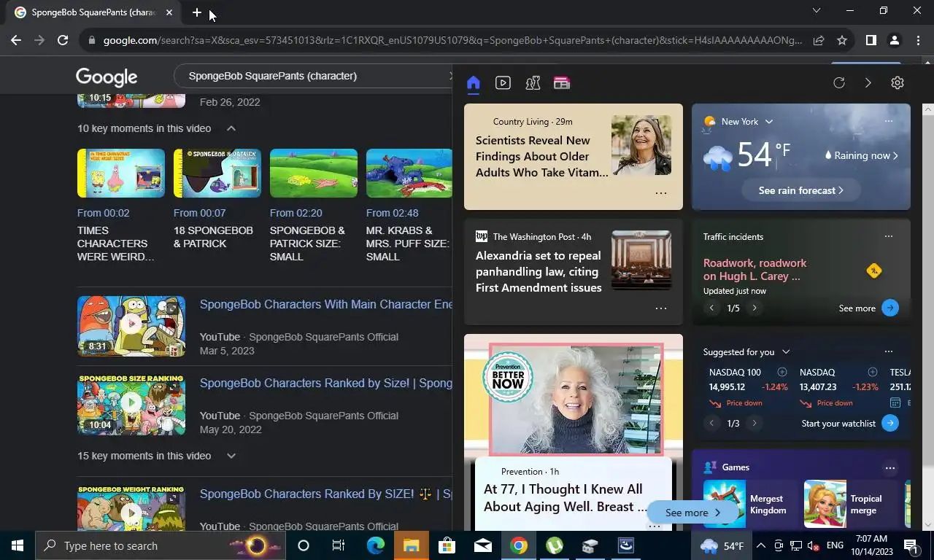Expand widgets panel with the arrow icon
Viewport: 934px width, 560px height.
click(868, 83)
